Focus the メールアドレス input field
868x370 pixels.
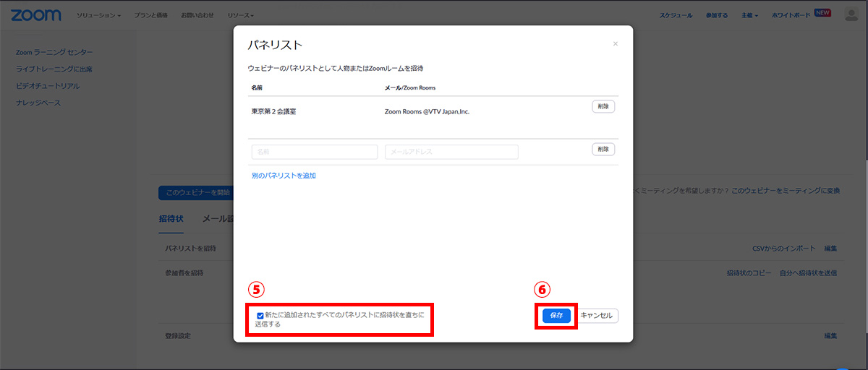[451, 152]
